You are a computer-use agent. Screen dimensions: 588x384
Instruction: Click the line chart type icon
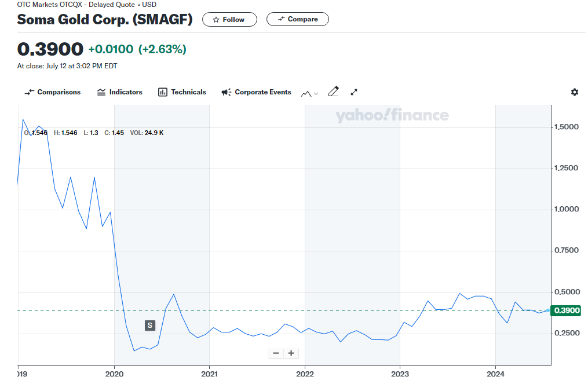[x=306, y=93]
